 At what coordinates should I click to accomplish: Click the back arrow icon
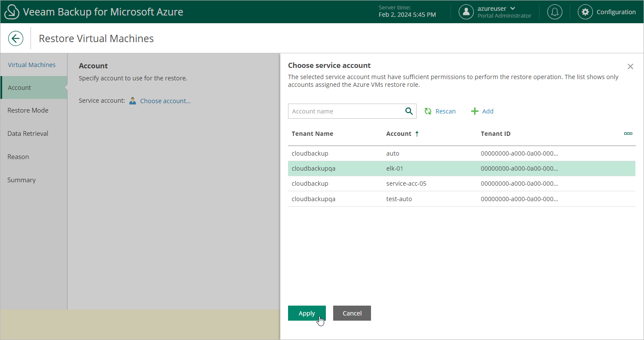tap(15, 38)
